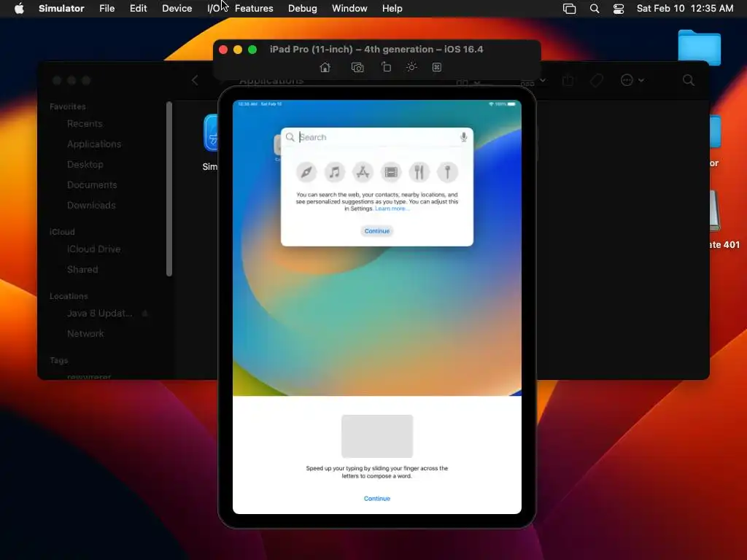Screen dimensions: 747x560
Task: Toggle appearance with the sun icon in Simulator toolbar
Action: tap(411, 67)
